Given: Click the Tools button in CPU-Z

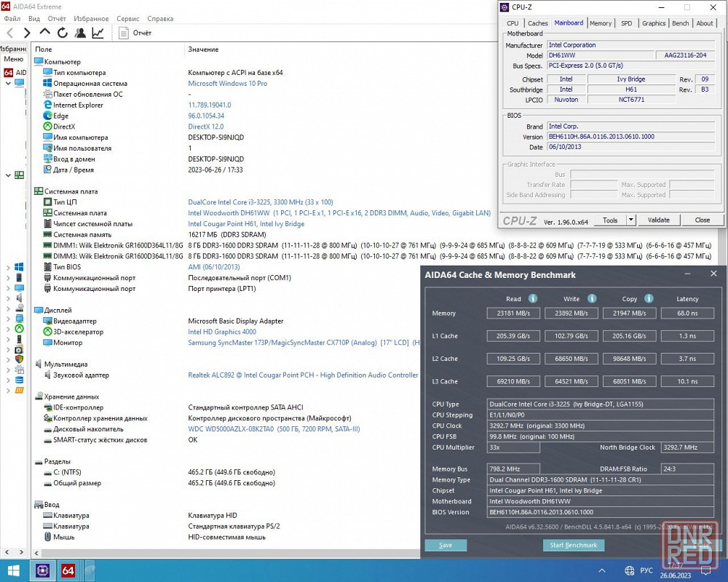Looking at the screenshot, I should [610, 220].
